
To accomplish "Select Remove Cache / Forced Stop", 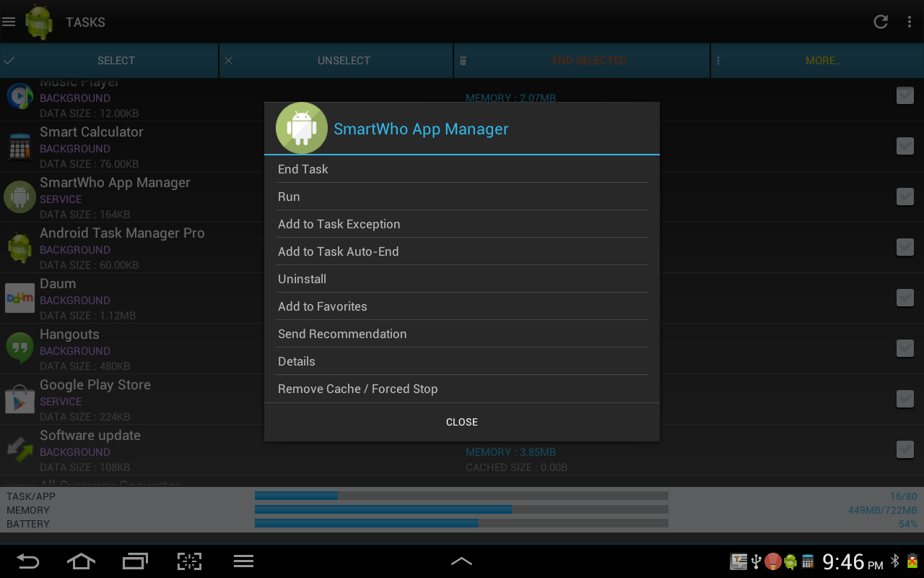I will click(462, 389).
